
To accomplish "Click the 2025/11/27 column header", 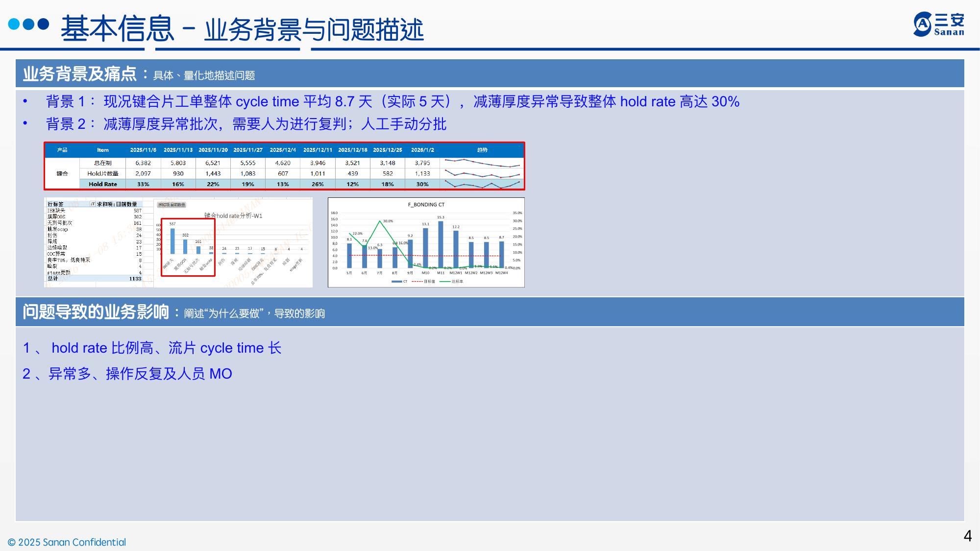I will [x=248, y=150].
